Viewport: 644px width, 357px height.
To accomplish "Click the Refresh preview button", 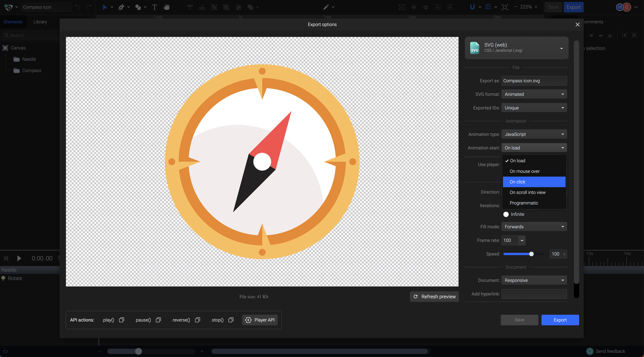I will (x=434, y=296).
